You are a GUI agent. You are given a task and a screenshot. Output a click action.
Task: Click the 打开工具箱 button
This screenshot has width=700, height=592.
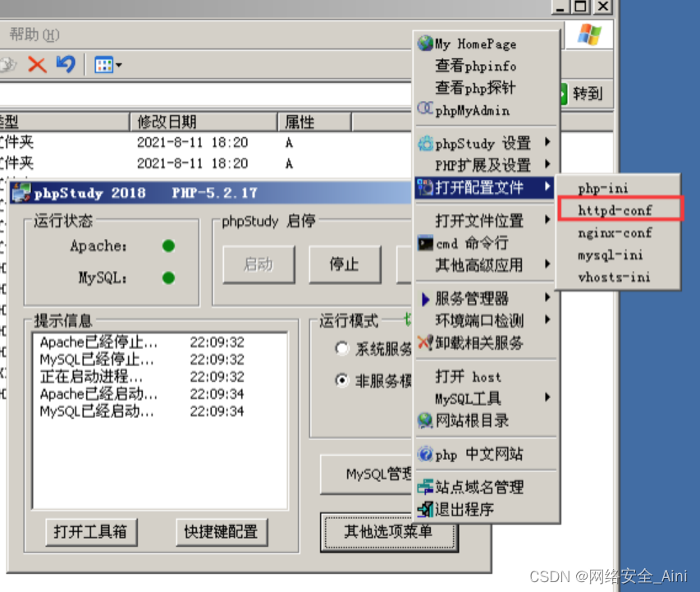coord(91,532)
